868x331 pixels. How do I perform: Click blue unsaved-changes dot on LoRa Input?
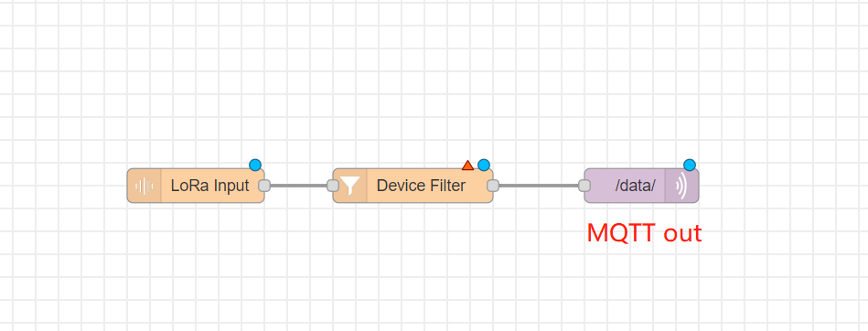254,165
